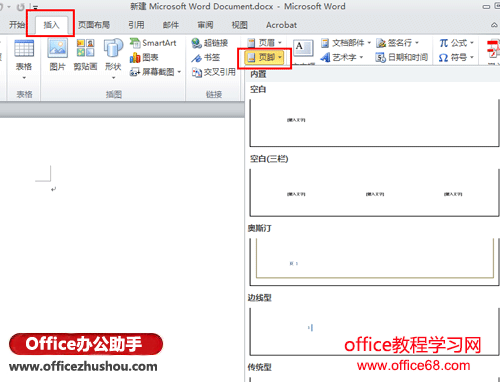Choose the 边线型 footer preview

[374, 331]
